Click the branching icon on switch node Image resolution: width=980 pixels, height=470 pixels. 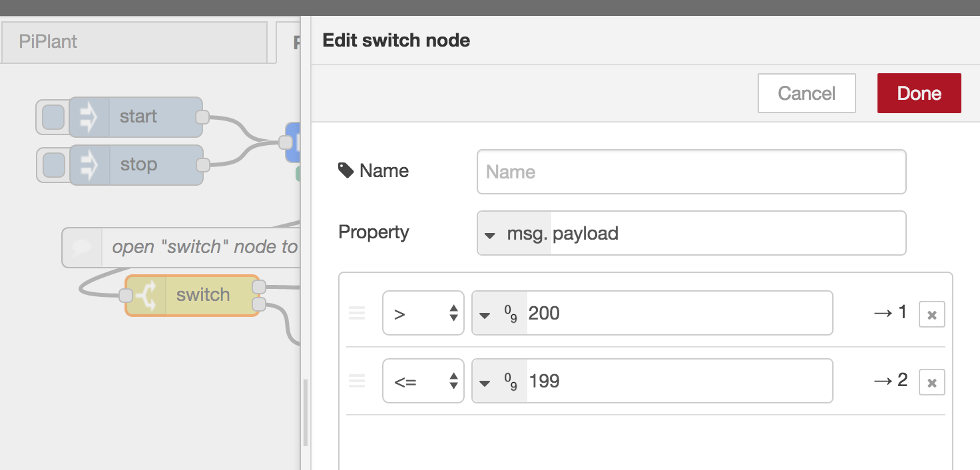pyautogui.click(x=146, y=296)
